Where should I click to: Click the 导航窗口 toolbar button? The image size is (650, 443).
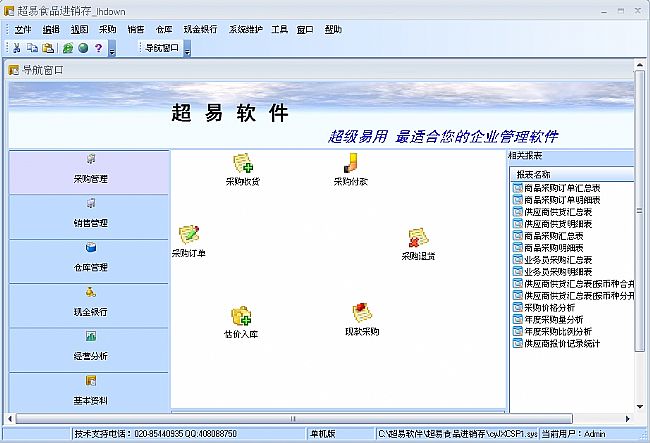coord(162,48)
